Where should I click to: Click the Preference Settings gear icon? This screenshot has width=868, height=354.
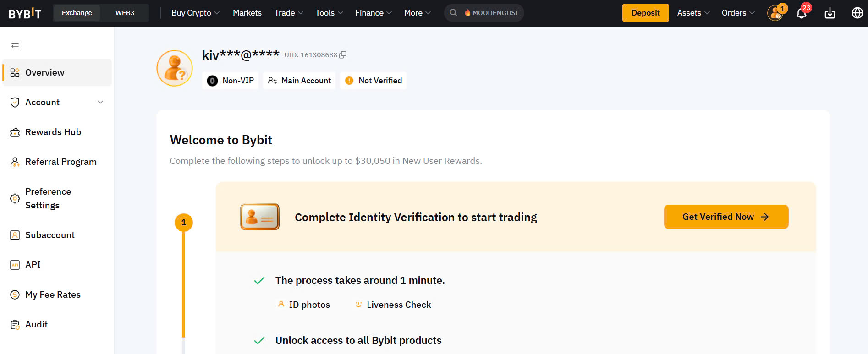click(x=15, y=198)
